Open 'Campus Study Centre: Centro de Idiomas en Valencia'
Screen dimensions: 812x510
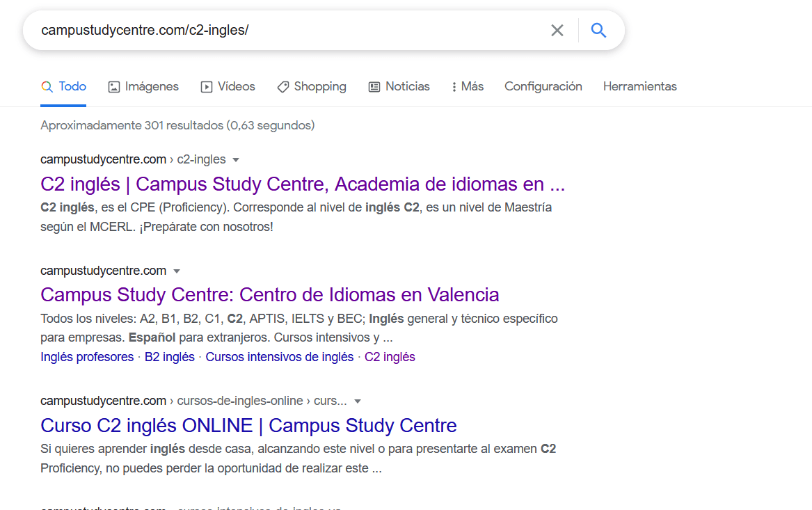pyautogui.click(x=270, y=295)
